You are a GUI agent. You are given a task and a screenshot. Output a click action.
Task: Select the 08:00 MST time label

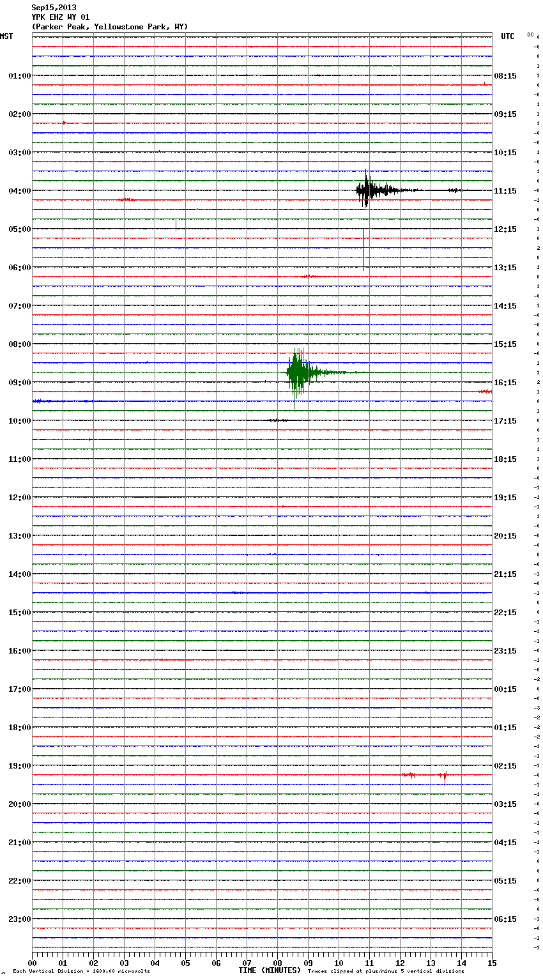pos(20,344)
